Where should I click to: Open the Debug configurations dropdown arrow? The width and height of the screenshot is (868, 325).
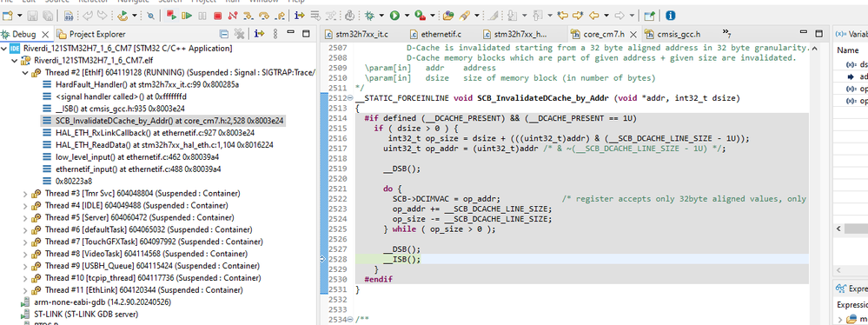[x=381, y=16]
